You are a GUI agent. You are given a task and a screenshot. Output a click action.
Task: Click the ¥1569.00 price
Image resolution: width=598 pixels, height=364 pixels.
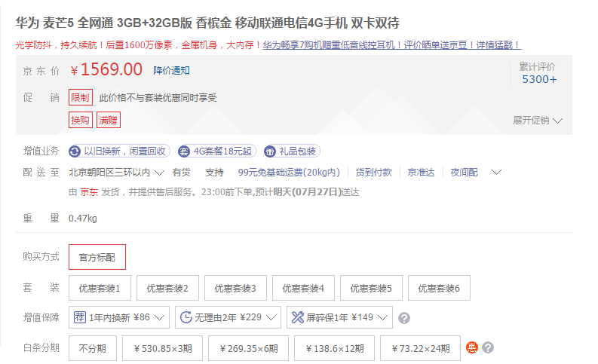pyautogui.click(x=106, y=70)
